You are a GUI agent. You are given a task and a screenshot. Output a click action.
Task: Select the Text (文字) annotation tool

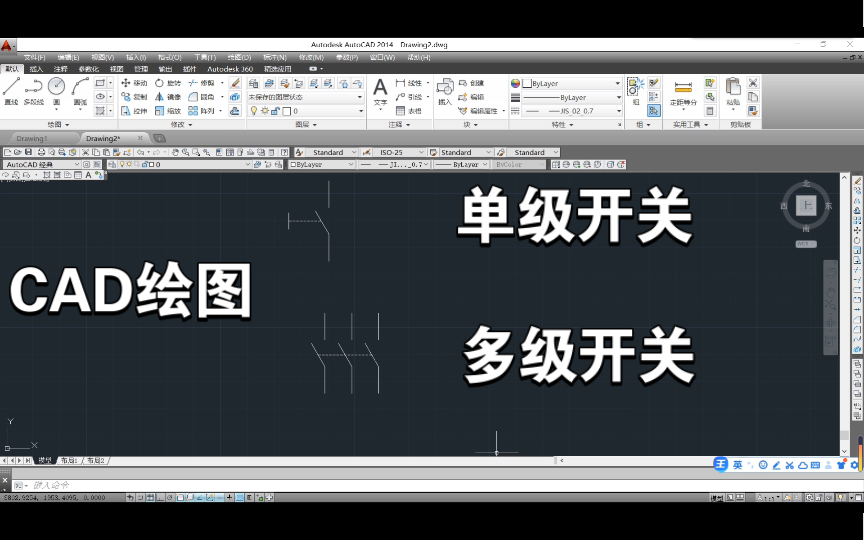(x=380, y=91)
